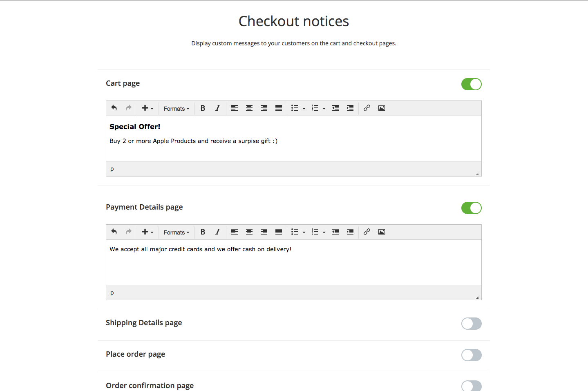Open the Formats dropdown in Payment Details editor
Image resolution: width=588 pixels, height=391 pixels.
click(177, 232)
